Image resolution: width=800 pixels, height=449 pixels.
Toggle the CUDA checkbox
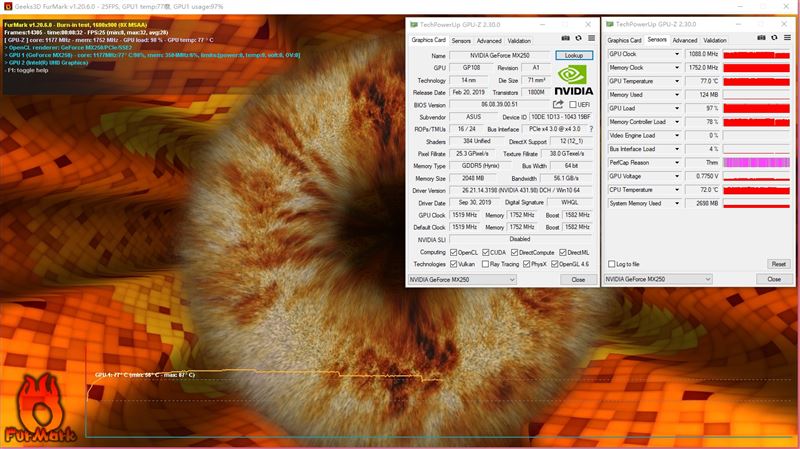pos(485,253)
